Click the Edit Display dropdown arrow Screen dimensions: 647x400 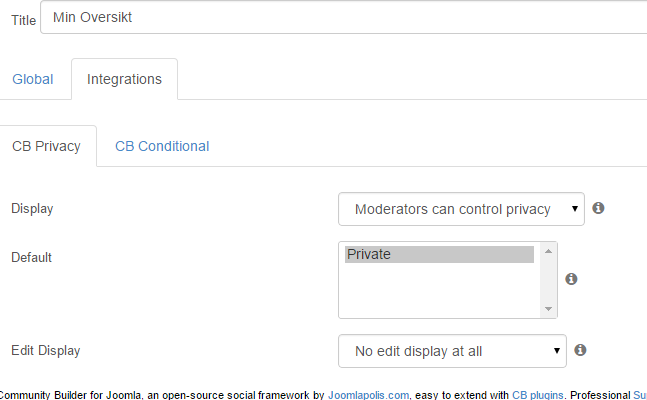click(557, 351)
